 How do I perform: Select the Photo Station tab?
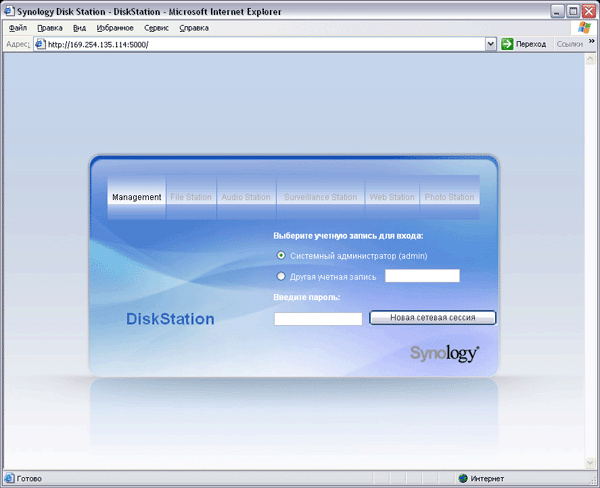(450, 197)
